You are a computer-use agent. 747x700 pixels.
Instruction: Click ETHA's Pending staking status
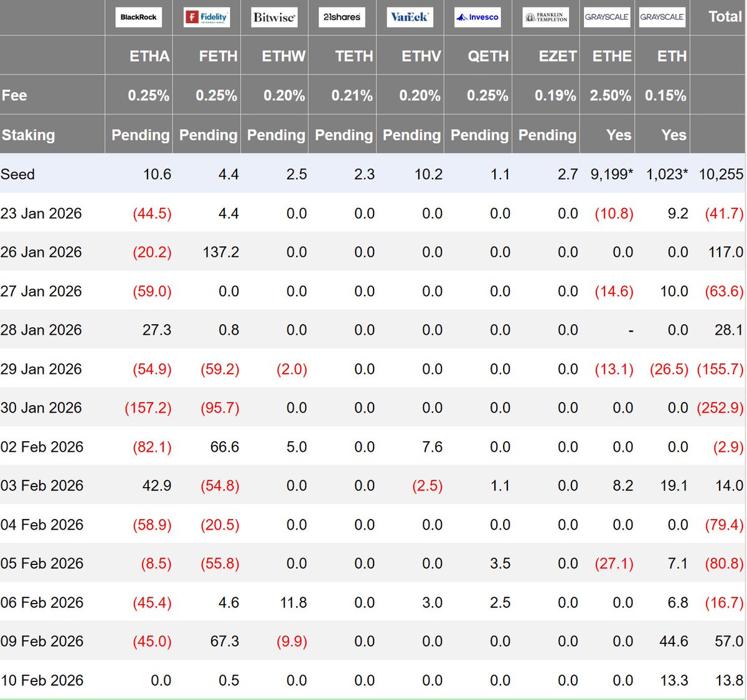[140, 135]
